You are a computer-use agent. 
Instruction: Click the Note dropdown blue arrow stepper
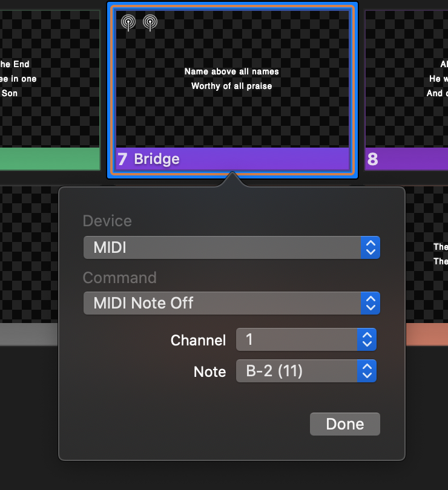click(x=367, y=371)
